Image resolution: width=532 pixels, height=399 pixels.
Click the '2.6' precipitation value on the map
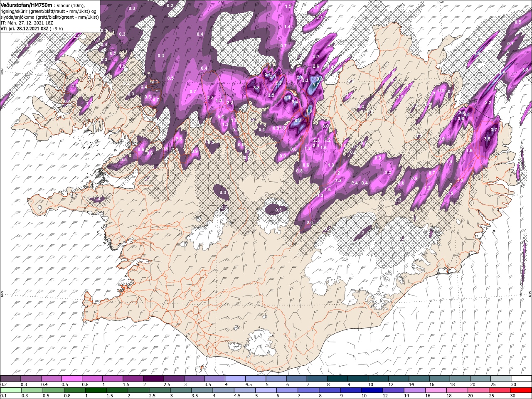(x=315, y=66)
